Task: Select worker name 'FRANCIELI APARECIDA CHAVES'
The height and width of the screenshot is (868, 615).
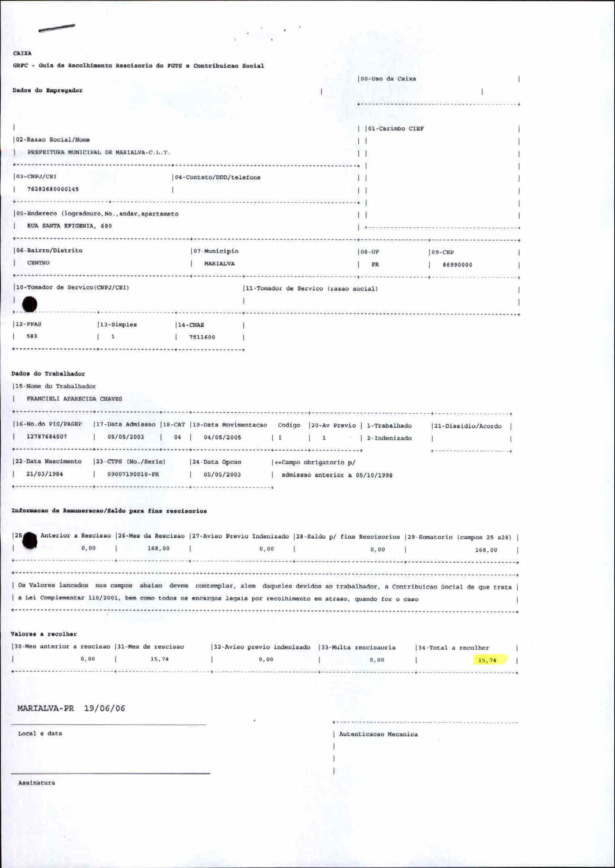Action: (74, 399)
